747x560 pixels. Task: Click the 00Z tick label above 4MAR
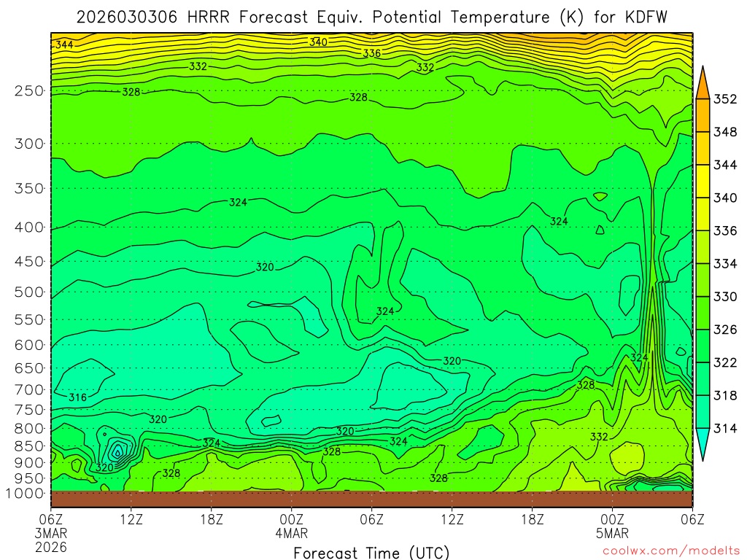[x=292, y=519]
